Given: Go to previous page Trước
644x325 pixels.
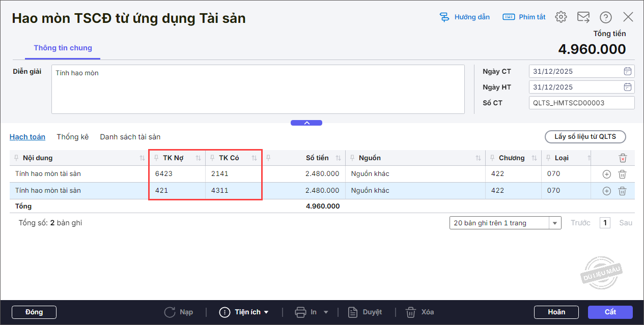Looking at the screenshot, I should pyautogui.click(x=580, y=223).
